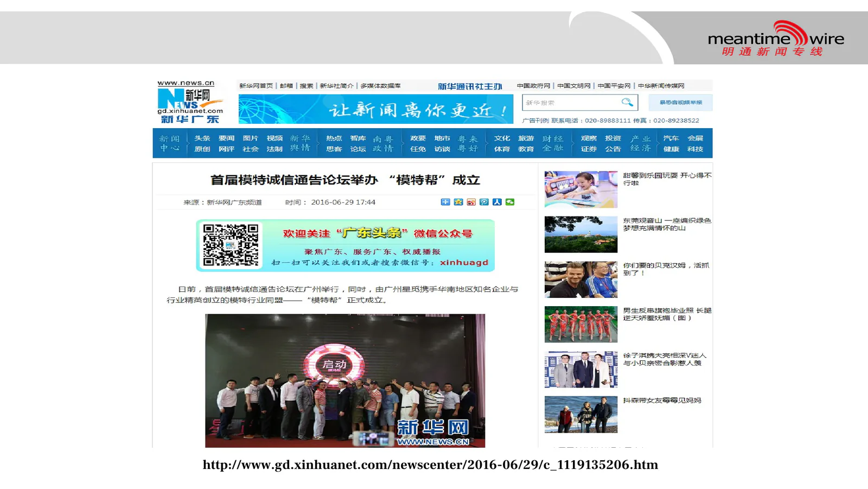The height and width of the screenshot is (489, 868).
Task: Select 体育 in navigation bar
Action: point(502,149)
